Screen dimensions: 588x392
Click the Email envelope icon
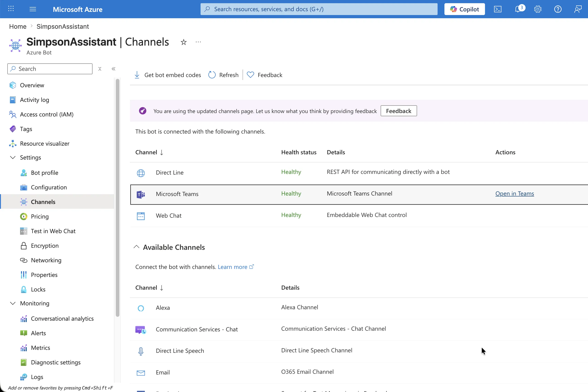(141, 373)
